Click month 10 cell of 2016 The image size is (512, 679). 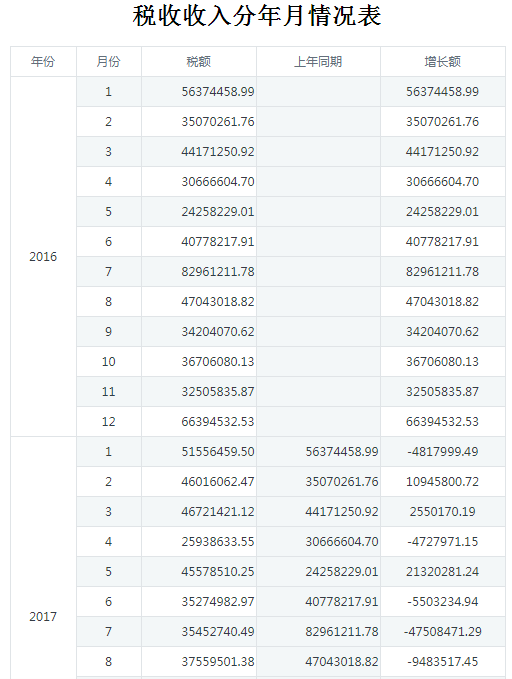[109, 362]
